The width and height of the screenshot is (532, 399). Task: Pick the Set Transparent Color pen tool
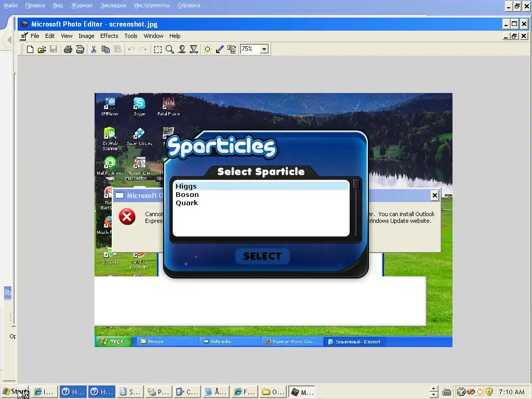click(220, 49)
